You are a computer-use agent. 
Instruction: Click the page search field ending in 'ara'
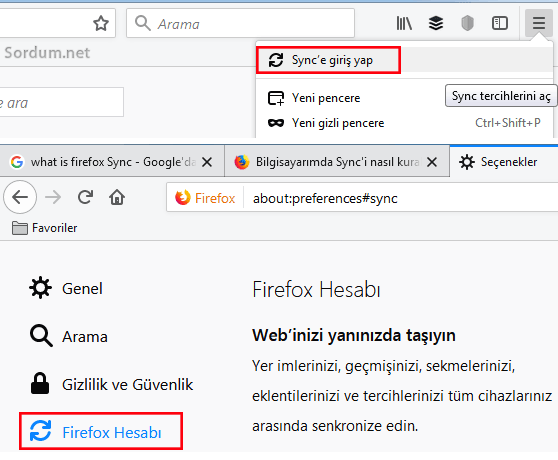pyautogui.click(x=61, y=102)
